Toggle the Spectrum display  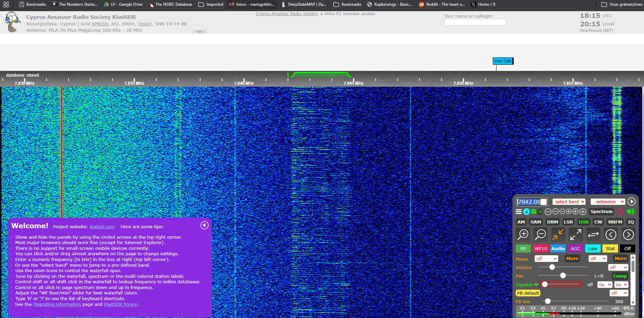click(x=601, y=212)
